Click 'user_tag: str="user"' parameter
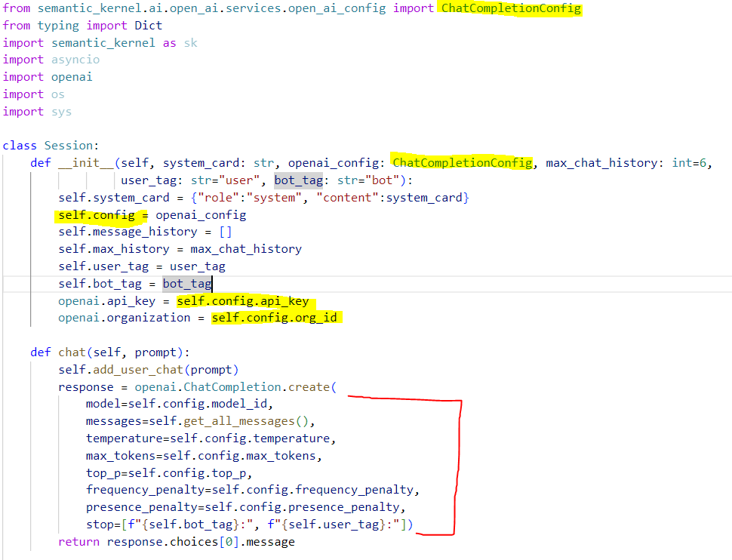 click(x=190, y=180)
